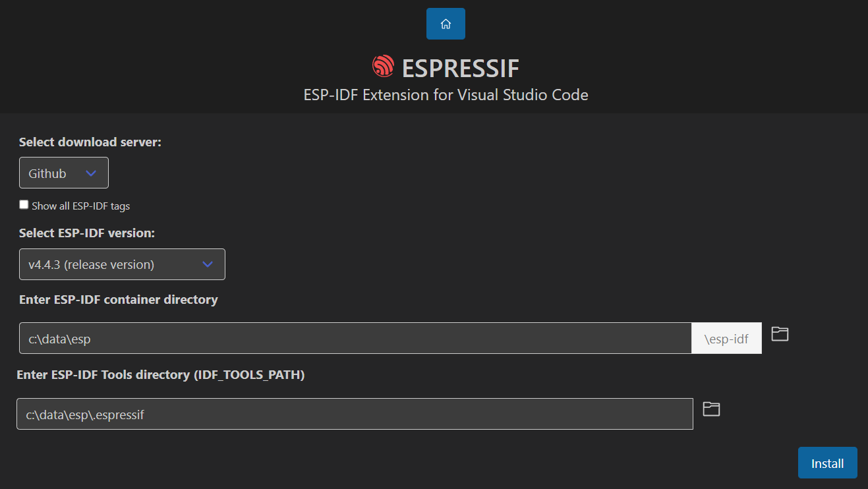Click the ESP-IDF Extension for Visual Studio Code subtitle
The image size is (868, 489).
pos(446,95)
